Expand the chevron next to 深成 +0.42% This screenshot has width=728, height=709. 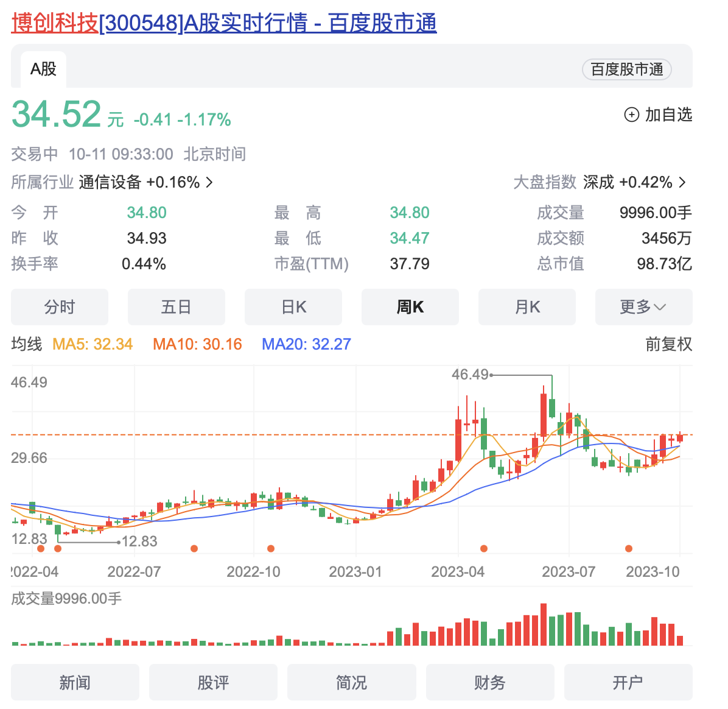[x=682, y=182]
